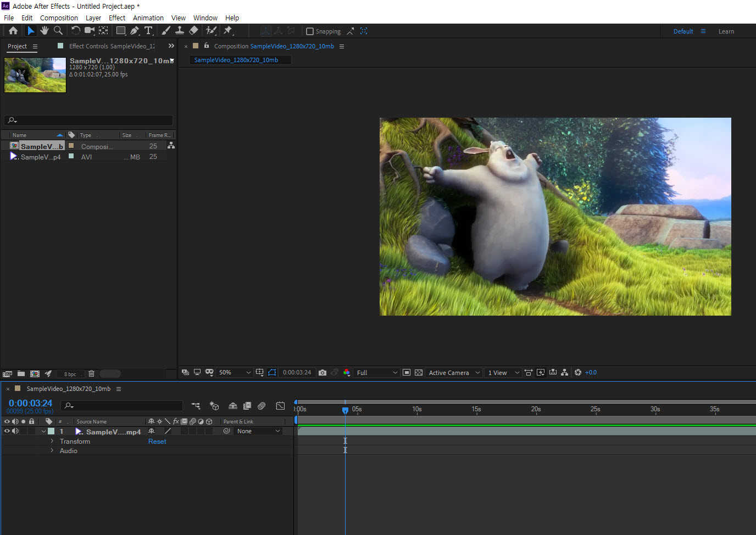
Task: Select the Pan Behind anchor point tool
Action: [103, 31]
